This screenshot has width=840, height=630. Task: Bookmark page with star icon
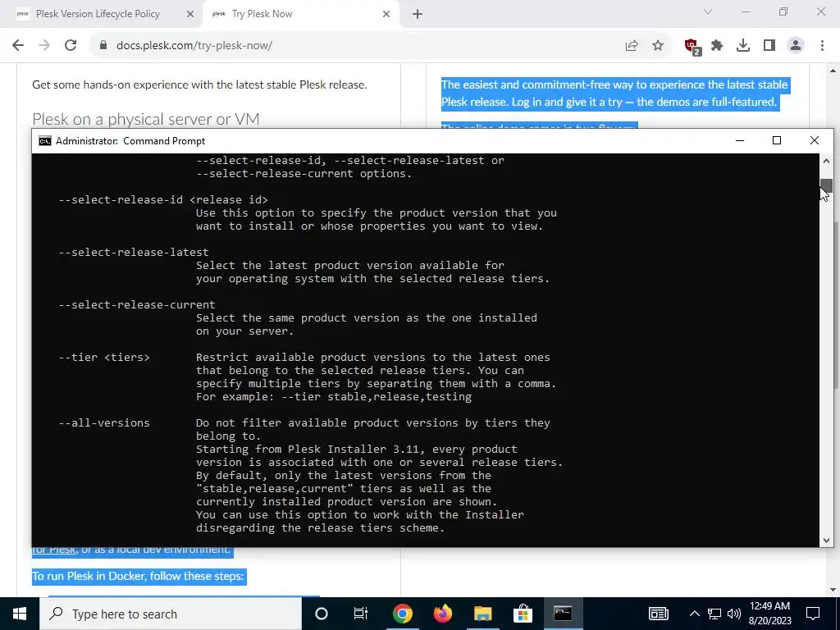(658, 46)
